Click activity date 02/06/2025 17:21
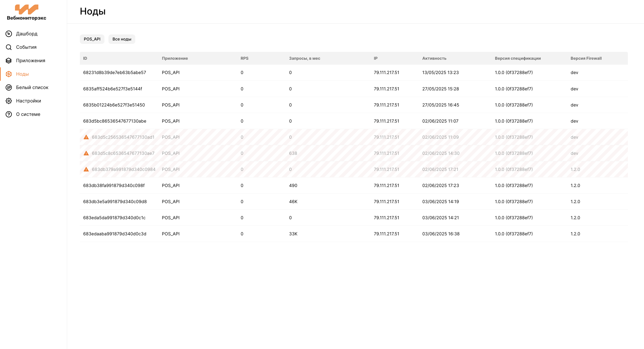The height and width of the screenshot is (349, 644). pyautogui.click(x=440, y=169)
